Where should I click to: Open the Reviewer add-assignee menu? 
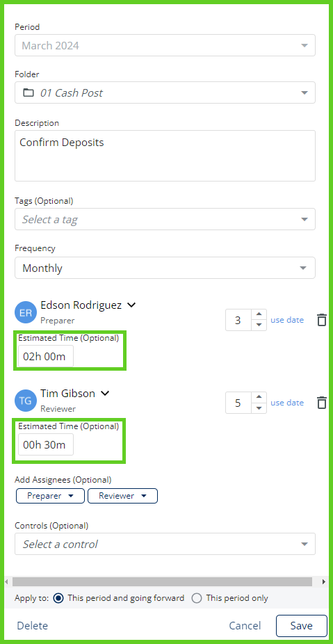point(123,496)
